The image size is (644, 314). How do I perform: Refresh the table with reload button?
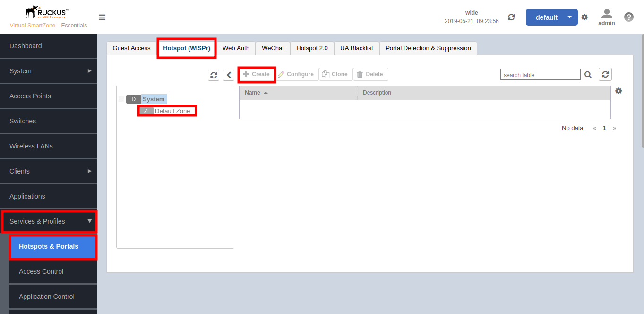coord(605,74)
